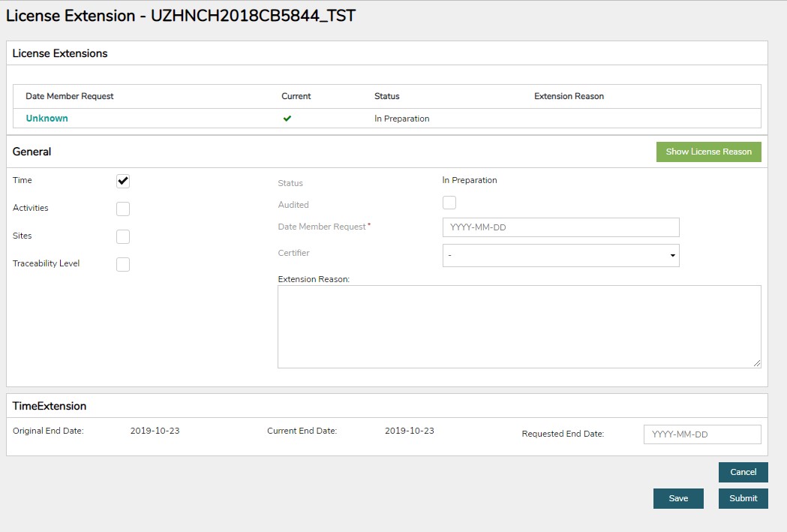The height and width of the screenshot is (532, 787).
Task: Focus the Date Member Request date field
Action: [560, 227]
